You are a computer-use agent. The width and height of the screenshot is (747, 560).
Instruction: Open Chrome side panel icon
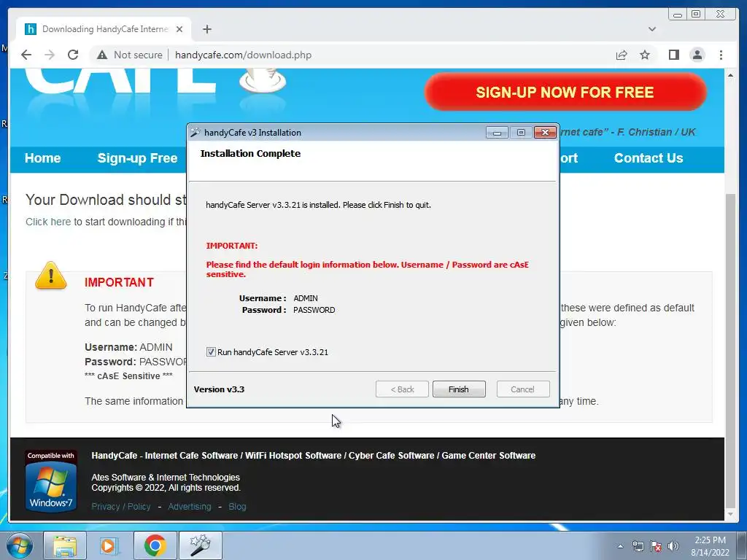point(673,55)
